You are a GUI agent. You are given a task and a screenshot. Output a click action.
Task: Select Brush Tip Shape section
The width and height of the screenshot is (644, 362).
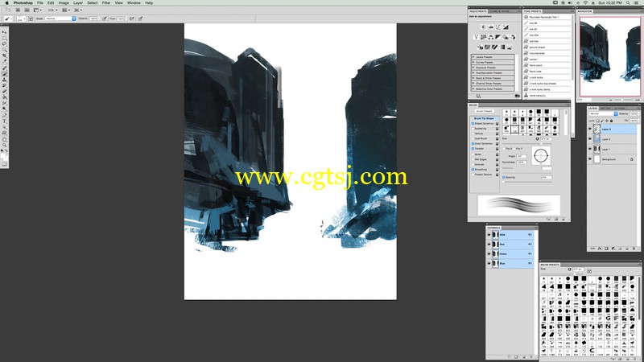coord(485,118)
